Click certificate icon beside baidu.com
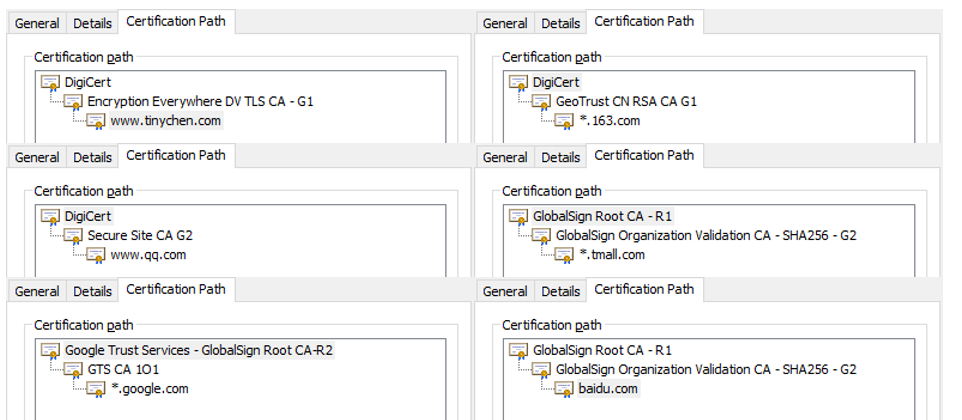This screenshot has height=420, width=962. [x=564, y=389]
